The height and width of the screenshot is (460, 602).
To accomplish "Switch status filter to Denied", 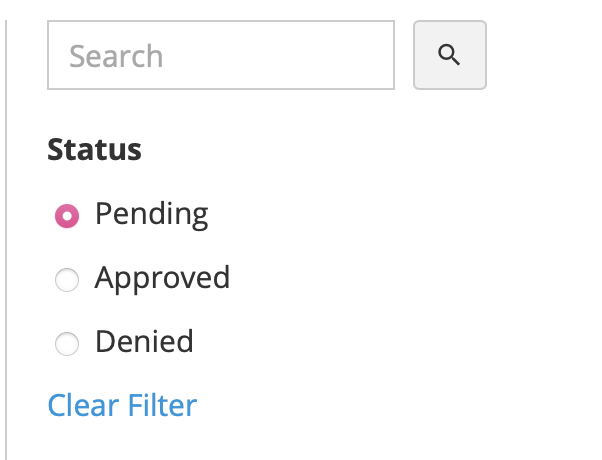I will (67, 345).
